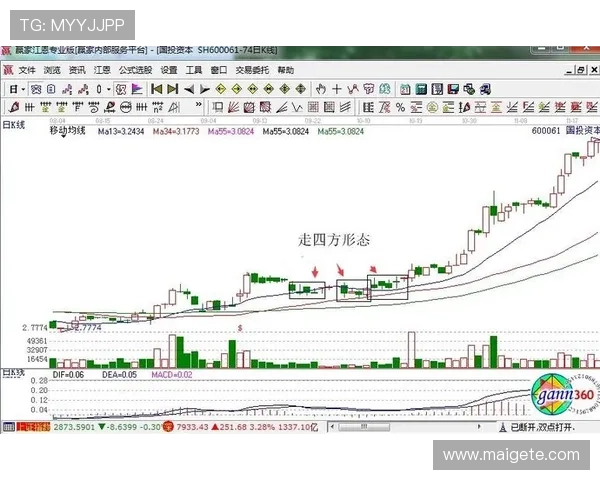The height and width of the screenshot is (480, 600).
Task: Click the restore-down button of the chart window
Action: (x=581, y=70)
